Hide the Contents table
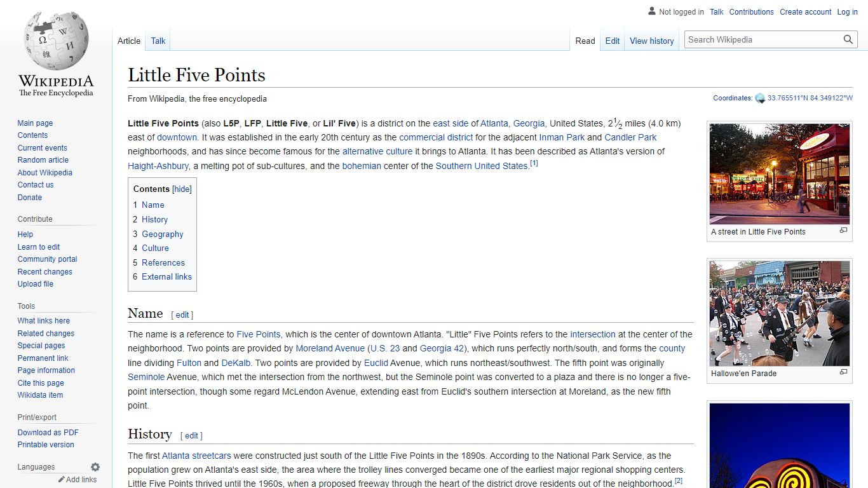Viewport: 868px width, 488px height. [182, 189]
